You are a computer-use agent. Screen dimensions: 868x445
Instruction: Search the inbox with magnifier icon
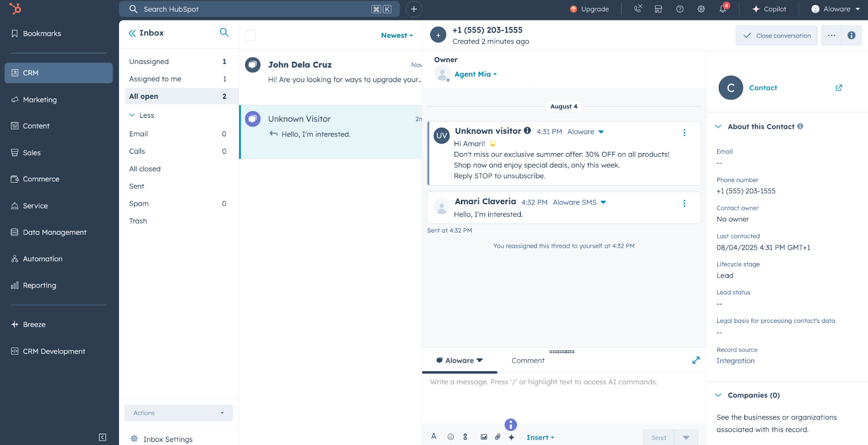click(x=224, y=33)
